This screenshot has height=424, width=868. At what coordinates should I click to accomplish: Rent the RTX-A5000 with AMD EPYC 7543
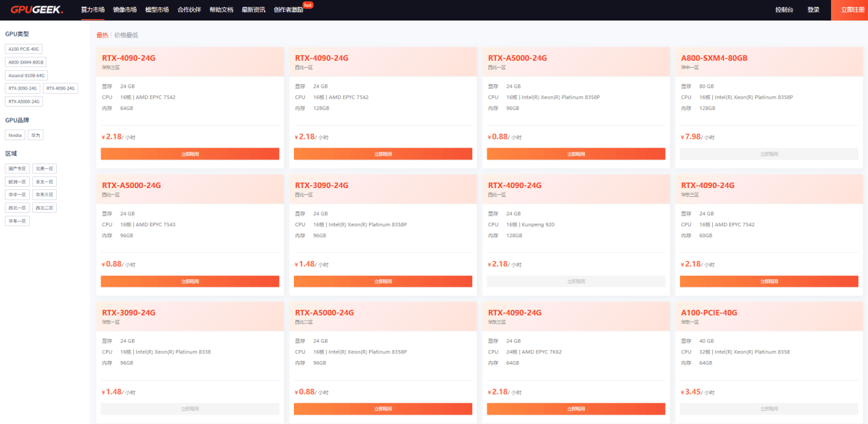(190, 281)
